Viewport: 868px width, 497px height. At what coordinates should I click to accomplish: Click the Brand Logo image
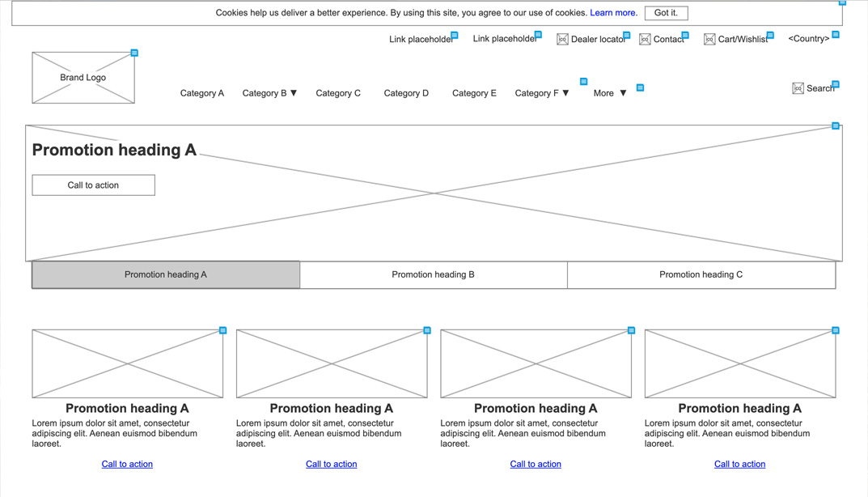[83, 78]
